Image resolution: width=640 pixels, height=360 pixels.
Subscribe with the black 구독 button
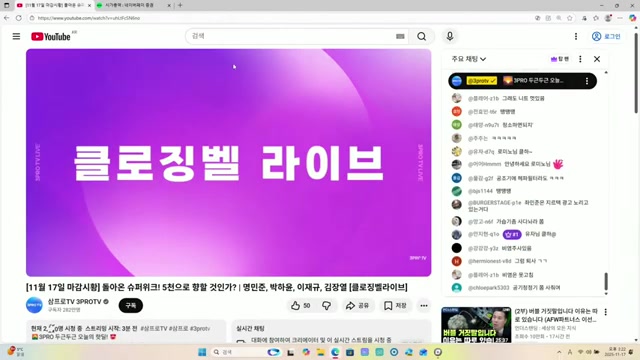point(131,305)
